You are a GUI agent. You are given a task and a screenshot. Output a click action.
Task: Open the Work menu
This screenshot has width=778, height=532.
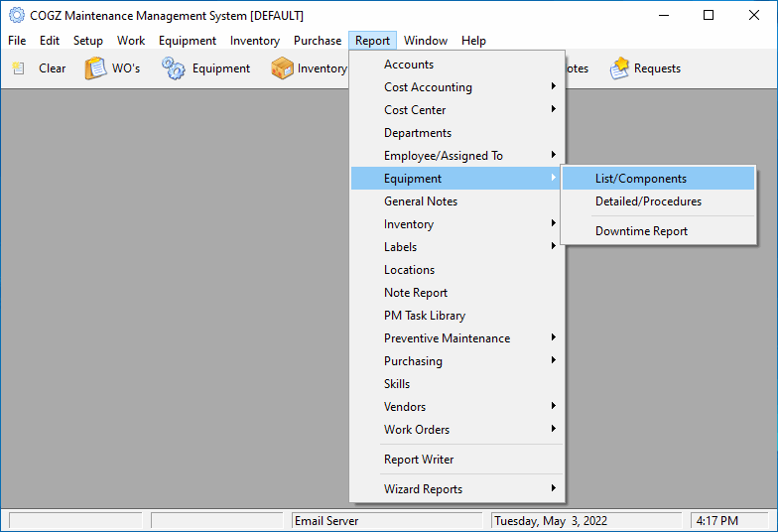(131, 41)
